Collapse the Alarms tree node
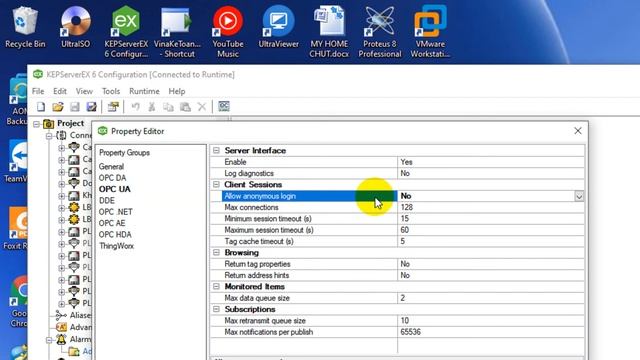This screenshot has width=640, height=360. coord(49,340)
